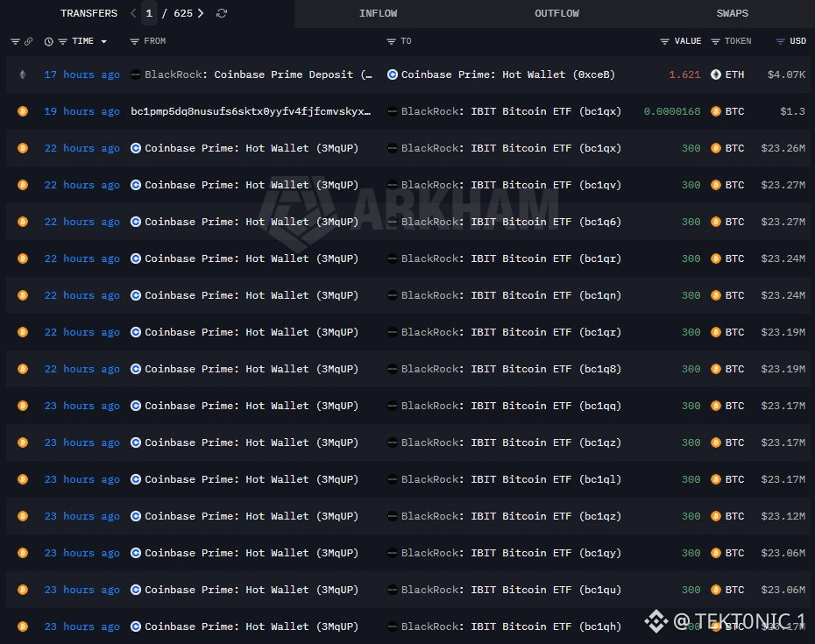
Task: Click Coinbase Prime logo in the bc1qh row sender
Action: [136, 626]
